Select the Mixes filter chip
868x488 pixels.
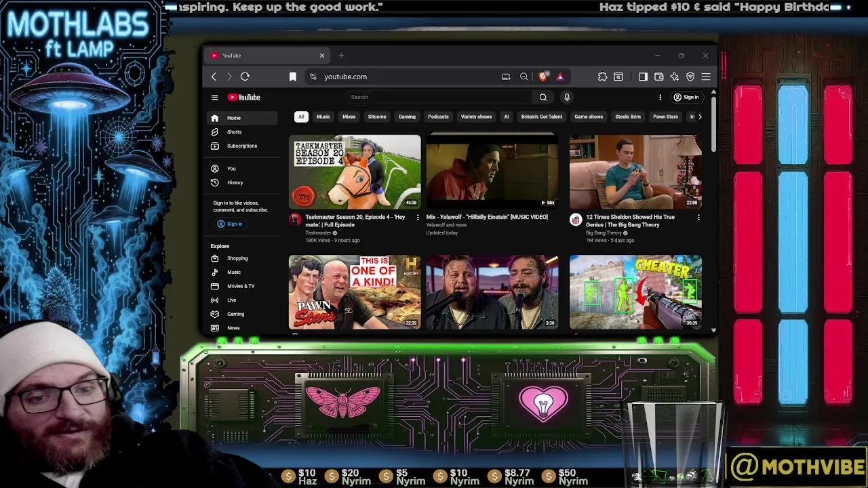tap(349, 117)
